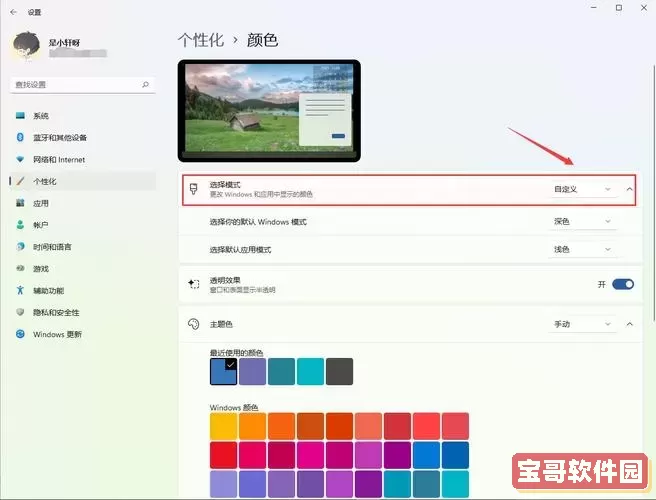The image size is (656, 500).
Task: Turn off the 透明效果 toggle
Action: pos(623,285)
